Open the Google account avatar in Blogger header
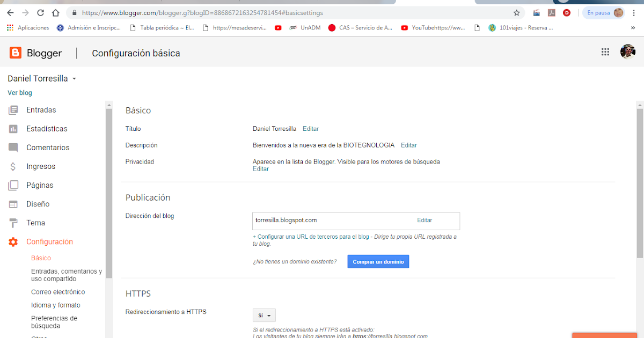The height and width of the screenshot is (338, 644). point(628,52)
